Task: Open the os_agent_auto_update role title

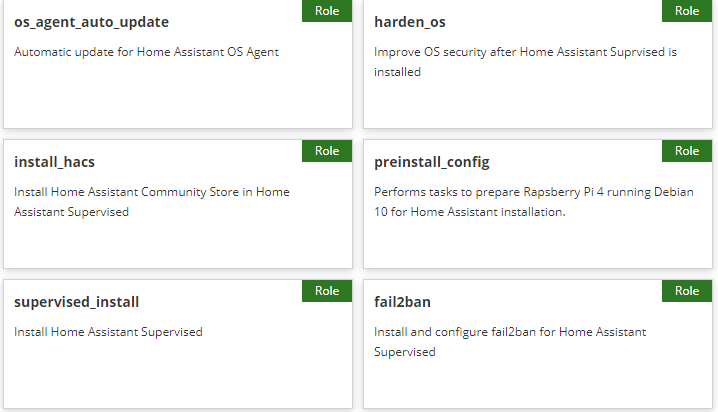Action: [x=91, y=22]
